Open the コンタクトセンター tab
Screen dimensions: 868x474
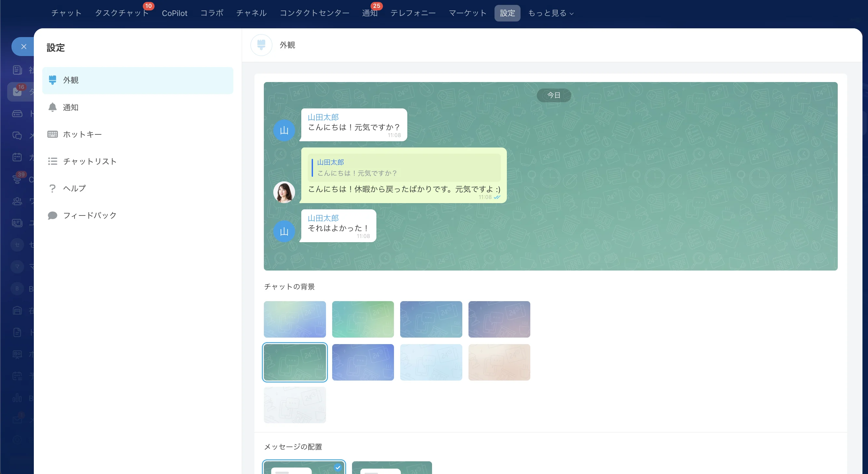point(314,13)
